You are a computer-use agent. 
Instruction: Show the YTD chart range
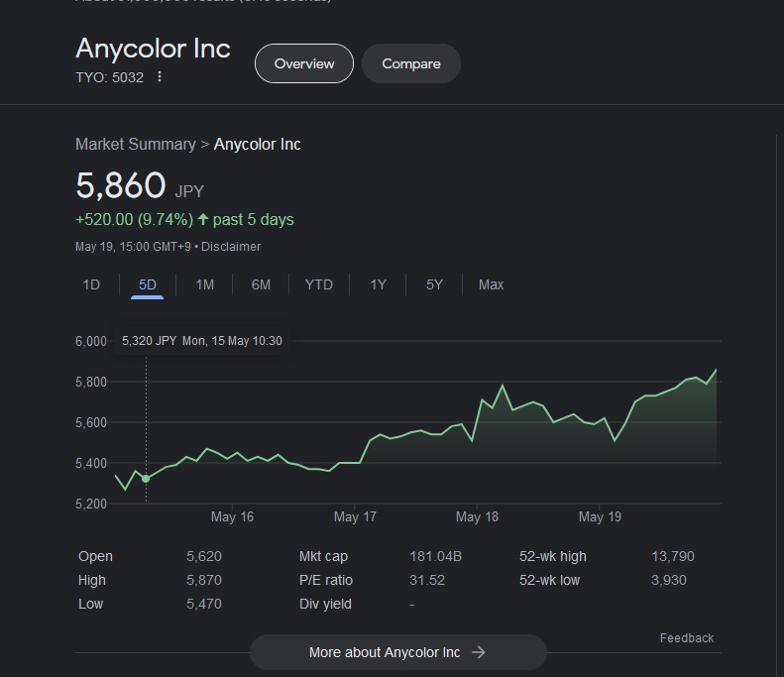click(318, 285)
